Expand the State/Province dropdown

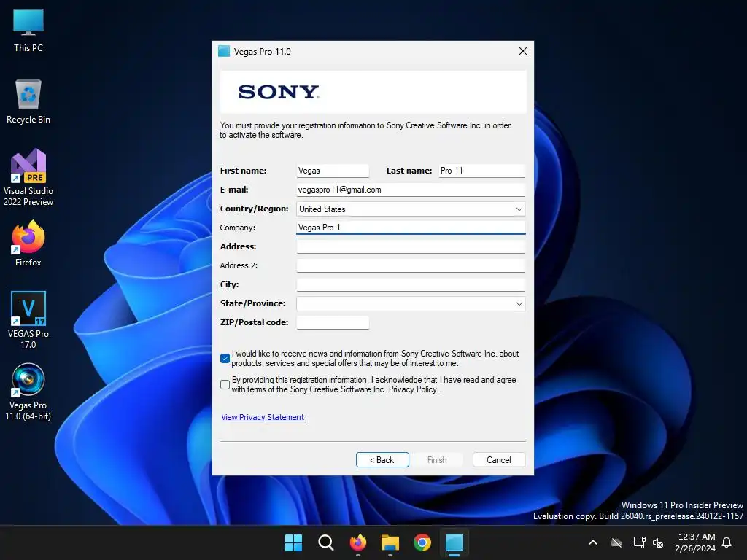[x=411, y=304]
